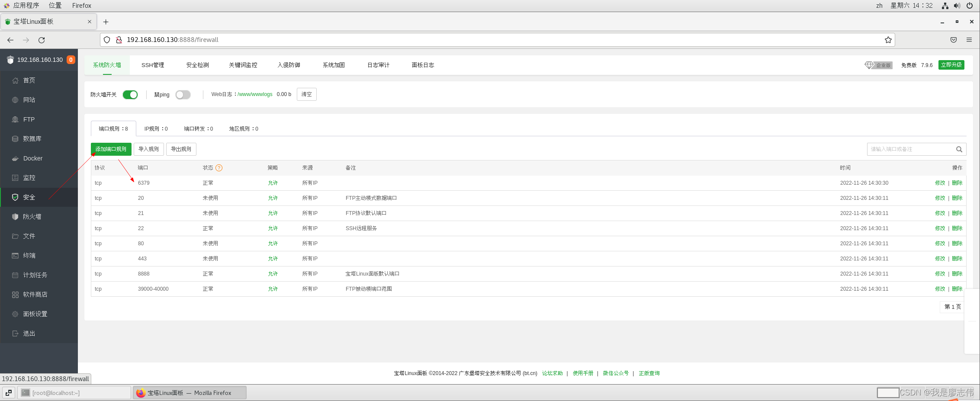Screen dimensions: 980x401
Task: Select the 防火墙 shield icon in sidebar
Action: pos(15,217)
